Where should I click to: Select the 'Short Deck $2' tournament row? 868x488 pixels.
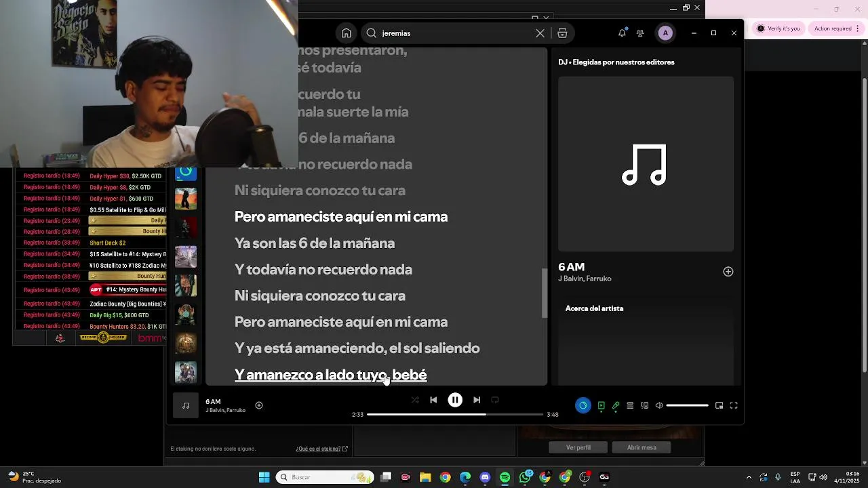click(92, 243)
